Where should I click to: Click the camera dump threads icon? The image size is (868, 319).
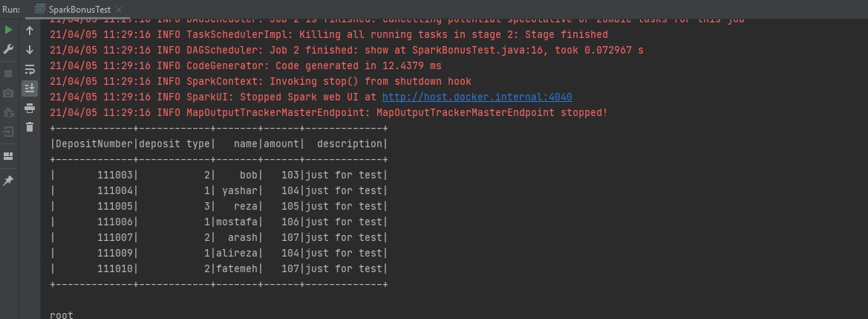(8, 93)
